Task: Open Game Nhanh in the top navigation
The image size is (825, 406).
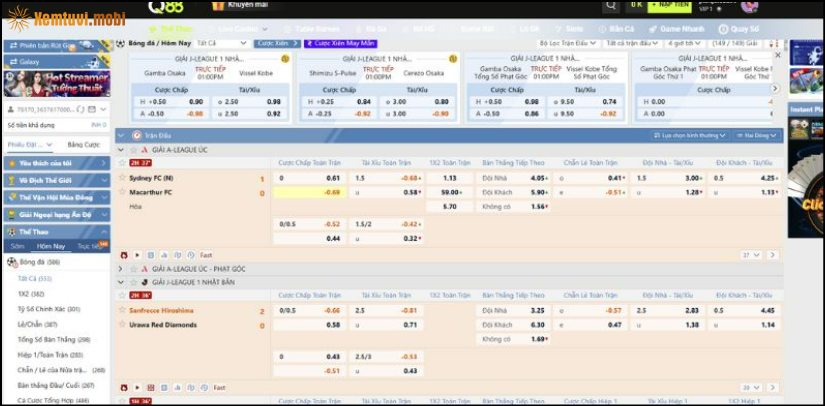Action: click(x=679, y=29)
